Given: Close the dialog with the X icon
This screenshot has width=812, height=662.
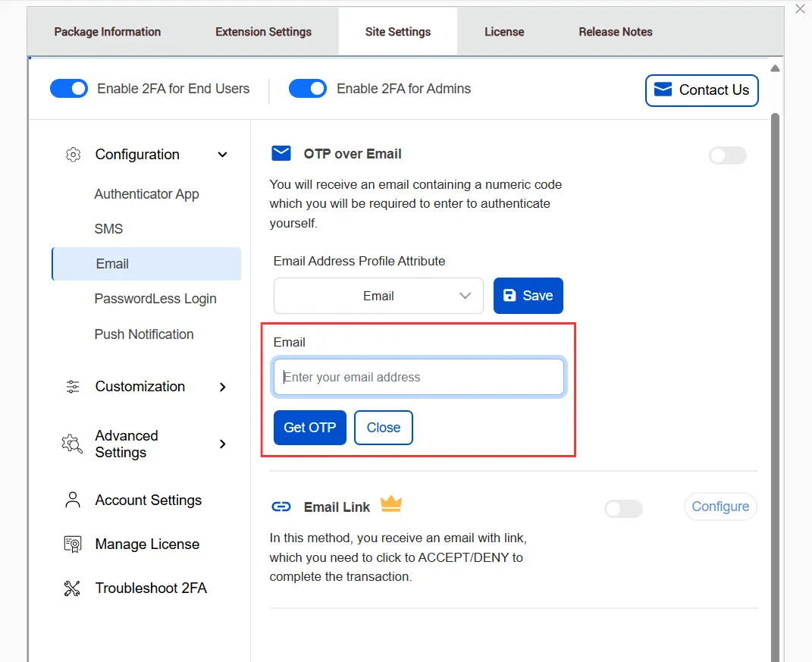Looking at the screenshot, I should click(x=800, y=9).
